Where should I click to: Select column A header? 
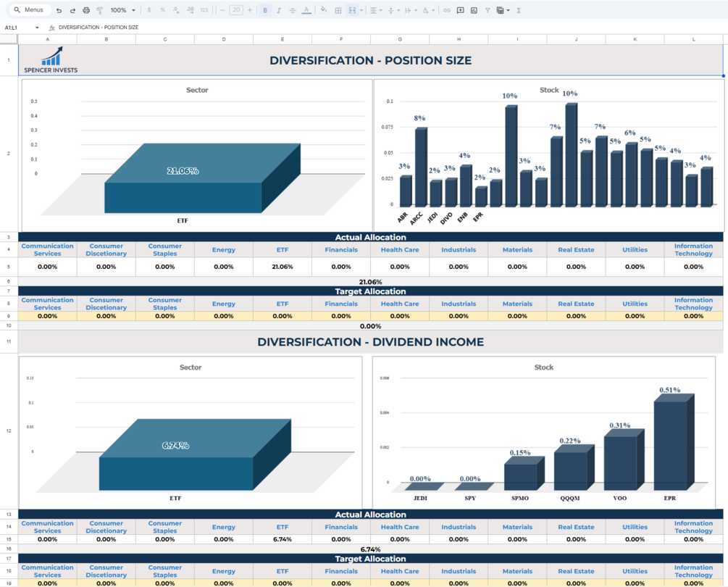47,39
